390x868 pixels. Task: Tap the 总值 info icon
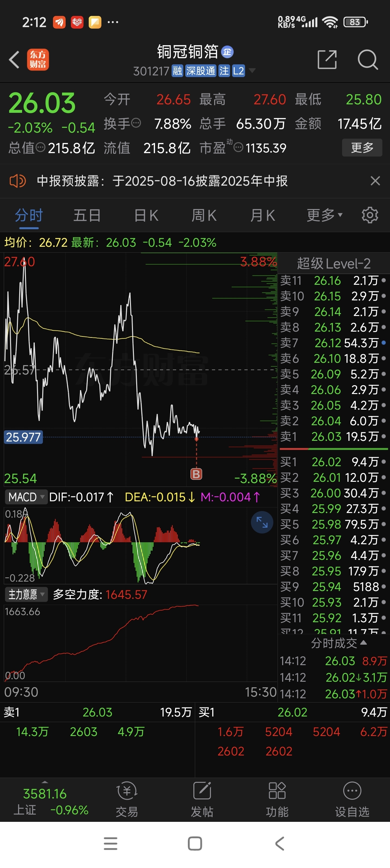[40, 147]
